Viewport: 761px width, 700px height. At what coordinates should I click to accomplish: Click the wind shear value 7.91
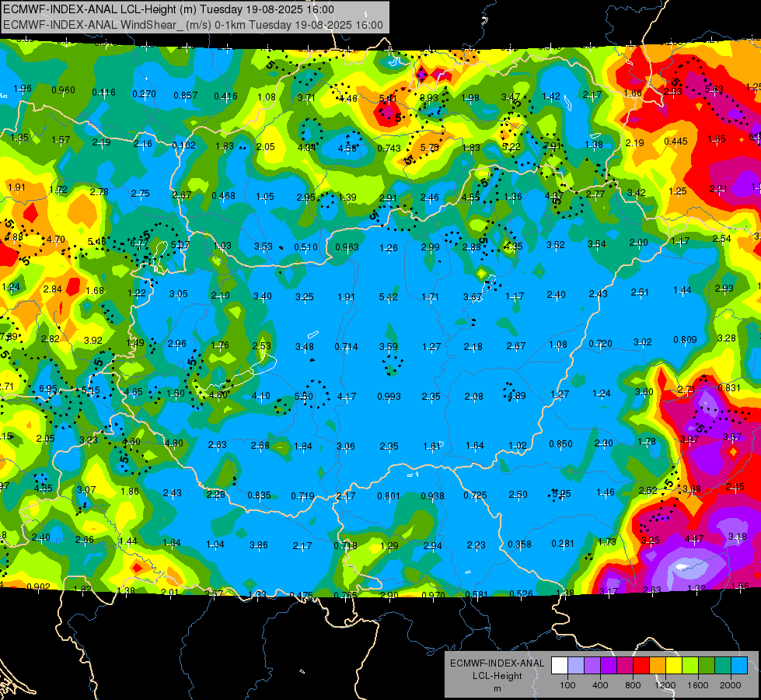pos(552,145)
